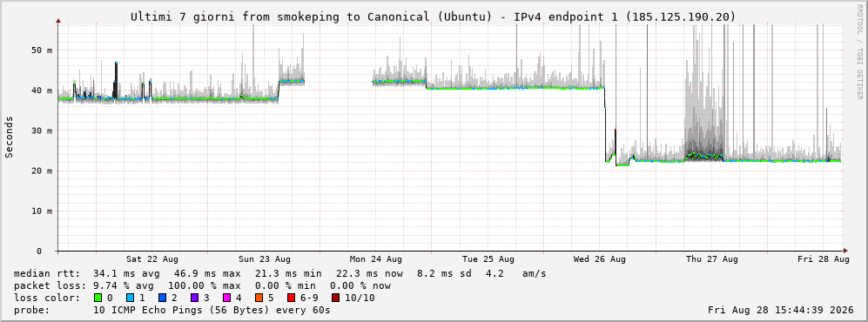
Task: Click the dark red 10/10 loss swatch
Action: [335, 299]
